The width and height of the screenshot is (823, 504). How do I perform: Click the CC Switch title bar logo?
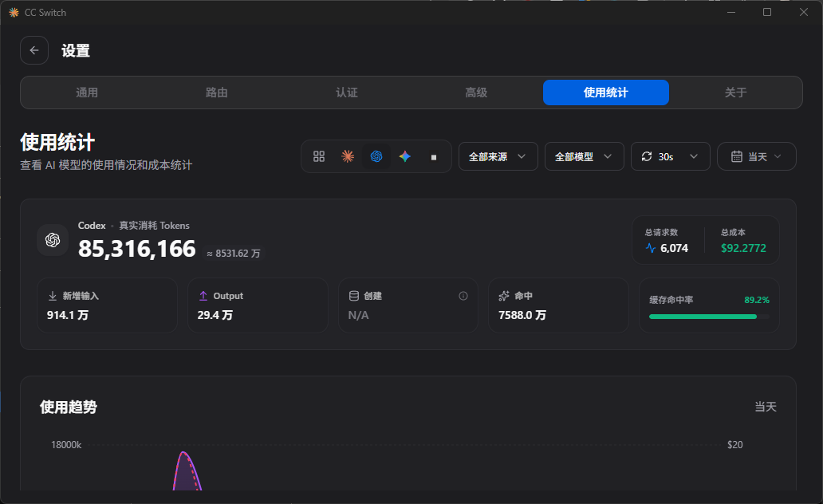click(x=14, y=12)
